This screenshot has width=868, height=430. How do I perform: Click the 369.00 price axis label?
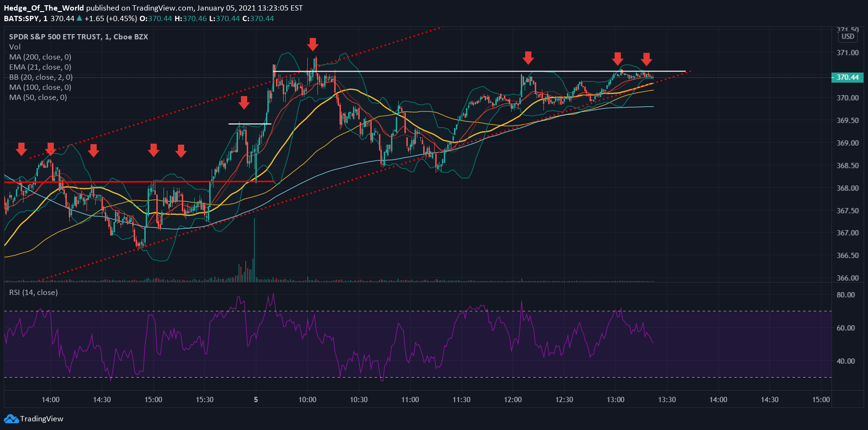click(x=848, y=143)
